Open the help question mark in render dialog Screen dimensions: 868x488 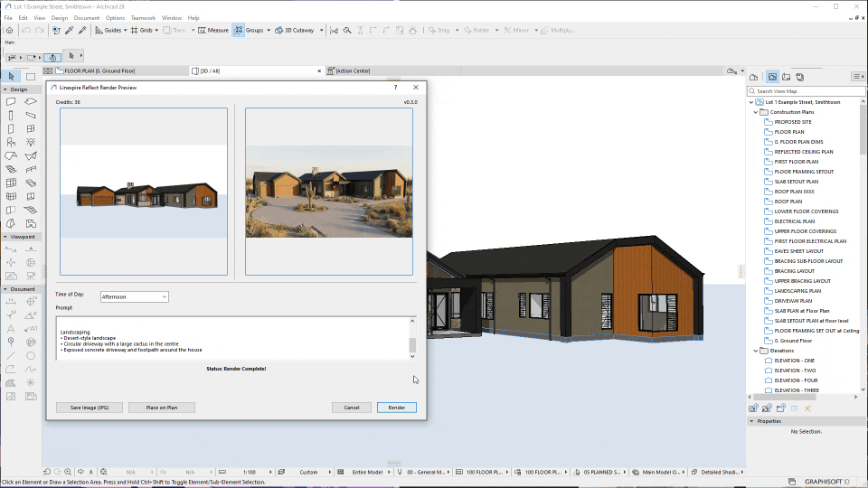pyautogui.click(x=395, y=88)
